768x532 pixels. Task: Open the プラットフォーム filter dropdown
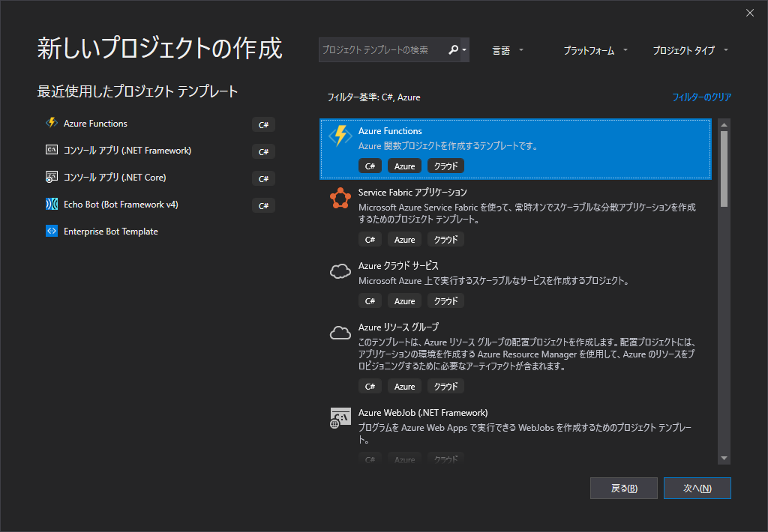(x=595, y=50)
